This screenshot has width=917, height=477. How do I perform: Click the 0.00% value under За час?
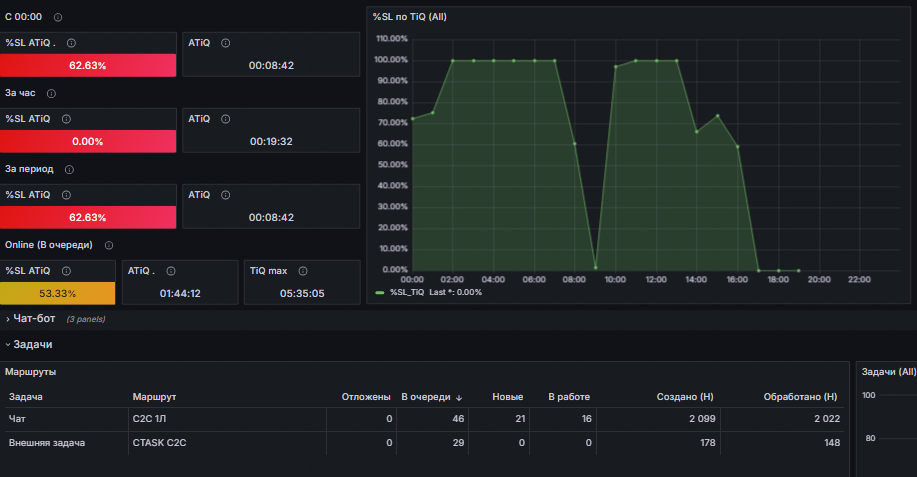point(88,141)
